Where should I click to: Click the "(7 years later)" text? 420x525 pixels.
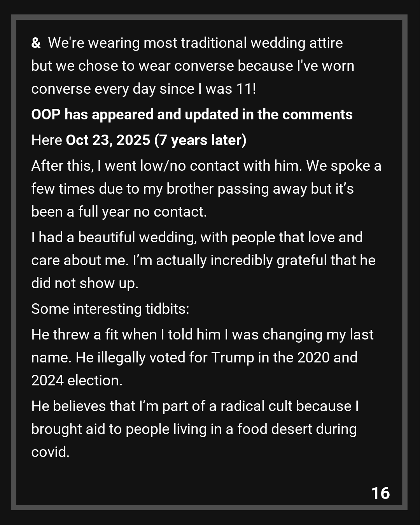[x=200, y=140]
